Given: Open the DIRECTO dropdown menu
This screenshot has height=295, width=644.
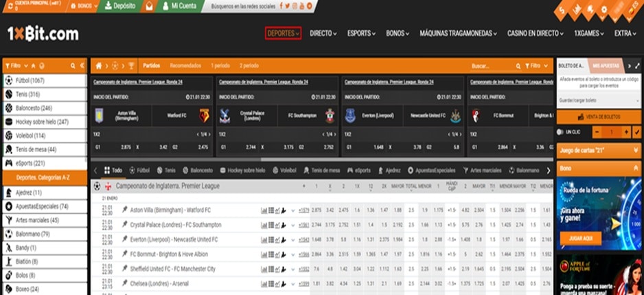Looking at the screenshot, I should click(x=323, y=33).
